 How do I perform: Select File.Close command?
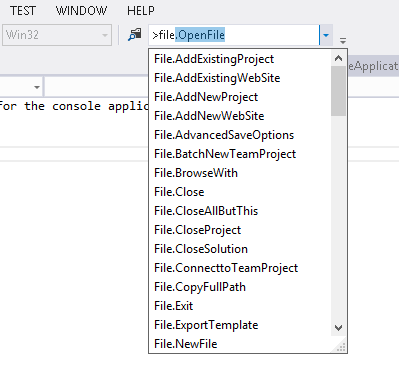click(240, 192)
